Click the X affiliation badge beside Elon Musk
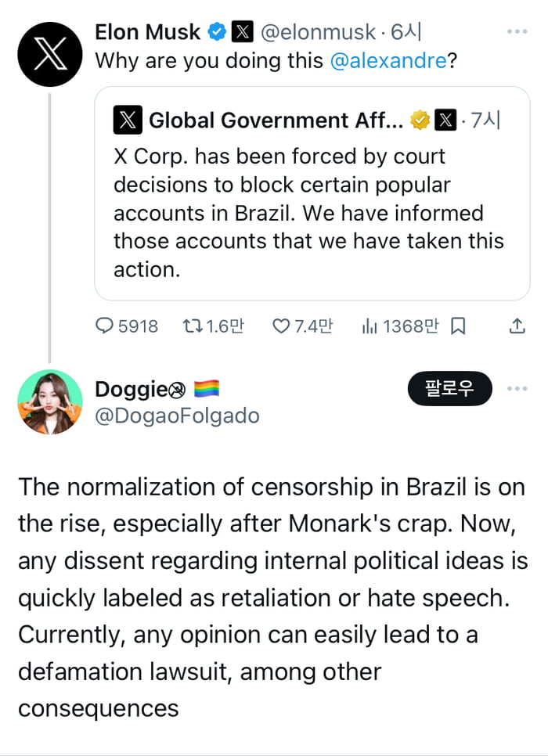Image resolution: width=548 pixels, height=756 pixels. [242, 32]
